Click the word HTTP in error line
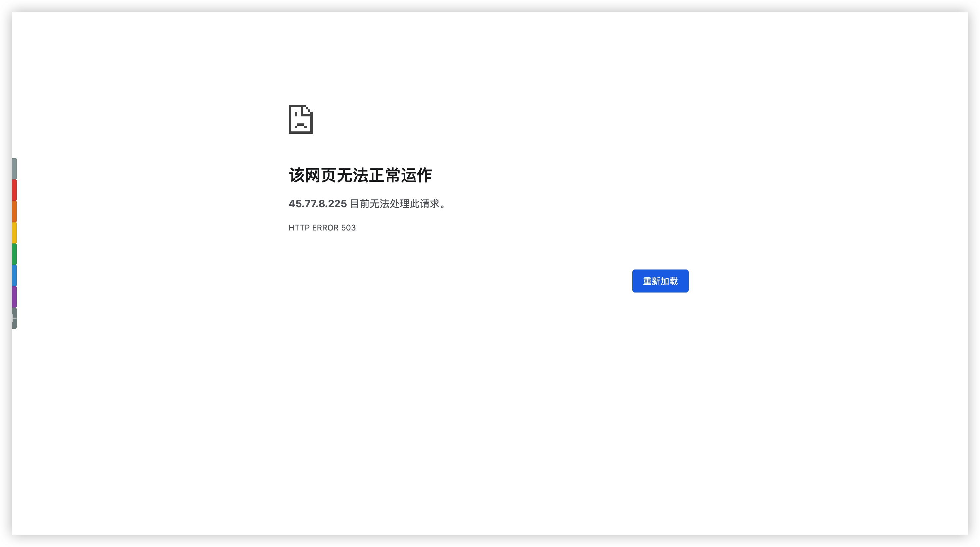Screen dimensions: 980x547 tap(299, 227)
